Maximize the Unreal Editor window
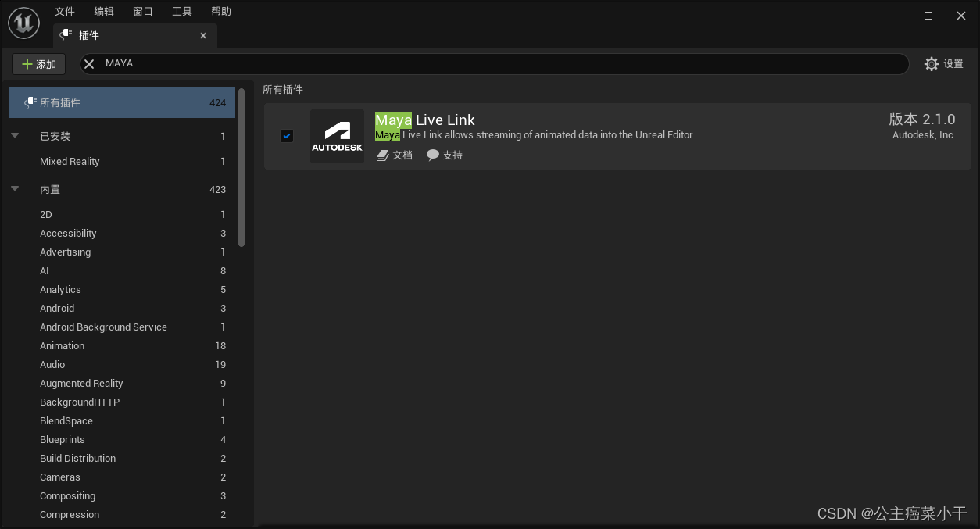Screen dimensions: 980x529 tap(928, 16)
